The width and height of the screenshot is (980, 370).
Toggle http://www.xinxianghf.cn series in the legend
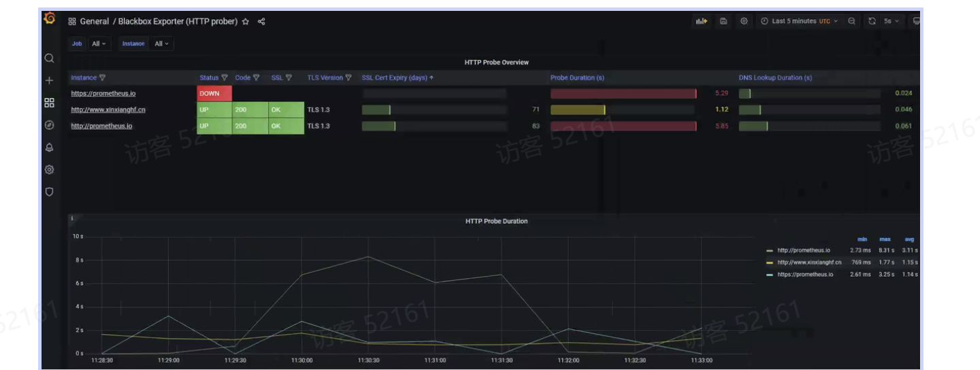[x=808, y=263]
